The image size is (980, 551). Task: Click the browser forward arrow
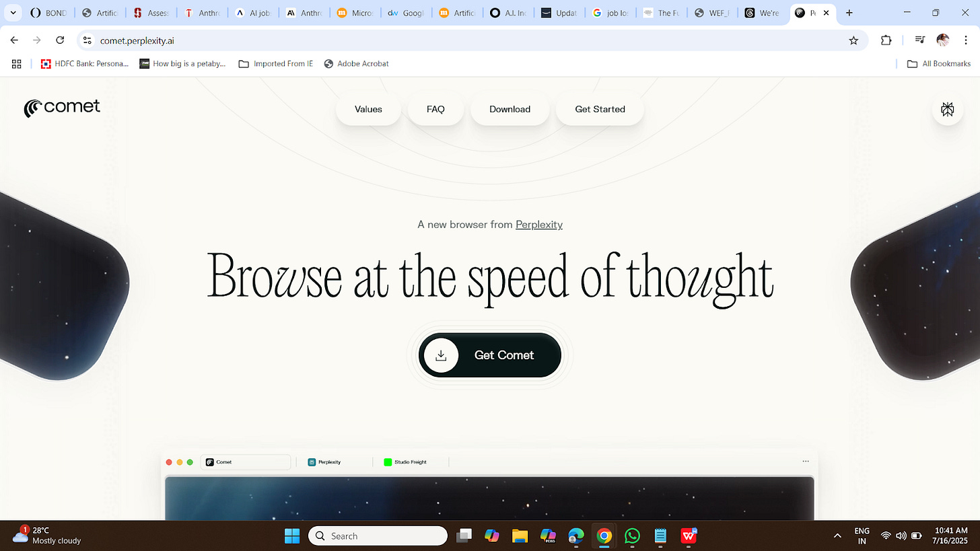(x=37, y=40)
